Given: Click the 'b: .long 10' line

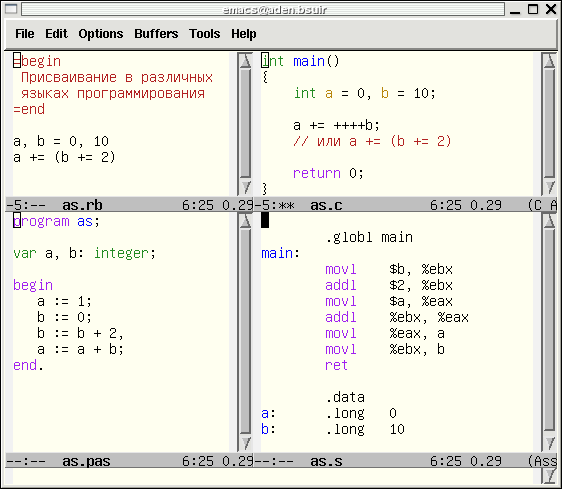Looking at the screenshot, I should 333,429.
